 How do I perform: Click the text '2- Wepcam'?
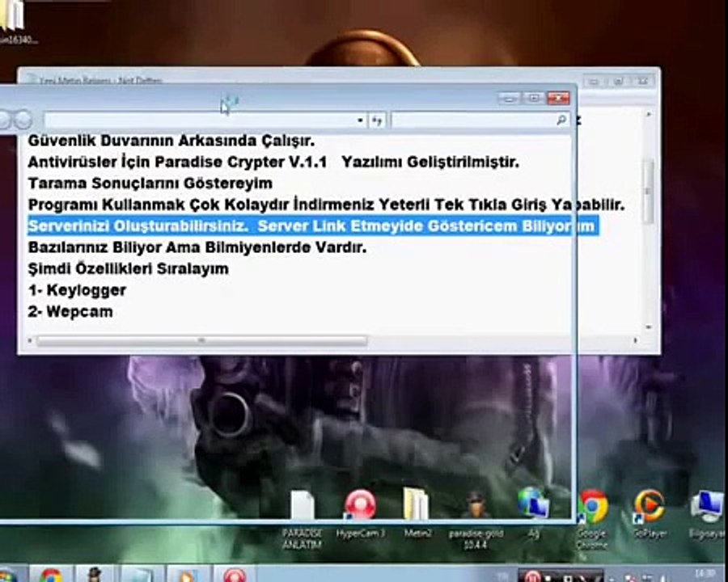(70, 311)
